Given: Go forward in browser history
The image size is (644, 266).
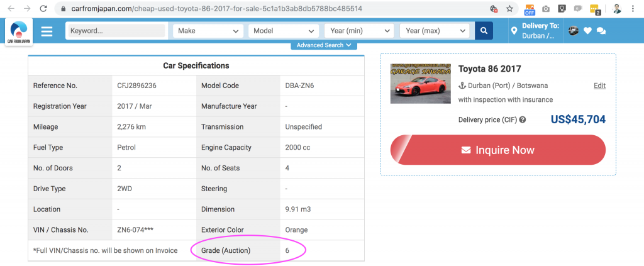Looking at the screenshot, I should (x=27, y=9).
